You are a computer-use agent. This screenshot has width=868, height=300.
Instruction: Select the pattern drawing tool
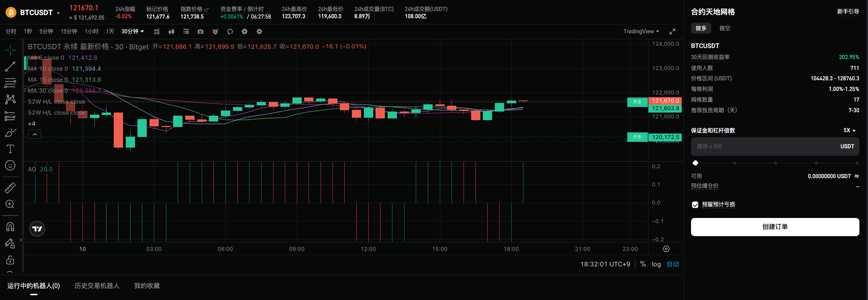point(10,100)
